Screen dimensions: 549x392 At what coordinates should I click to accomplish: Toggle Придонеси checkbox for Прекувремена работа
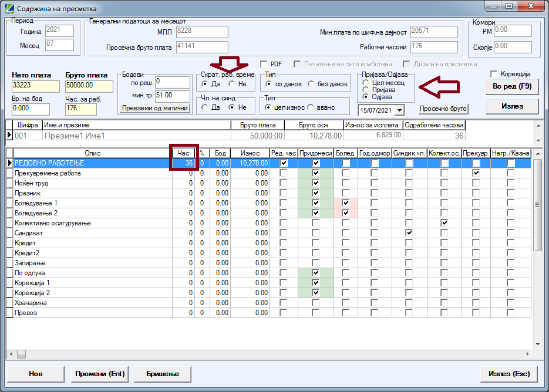tap(316, 173)
